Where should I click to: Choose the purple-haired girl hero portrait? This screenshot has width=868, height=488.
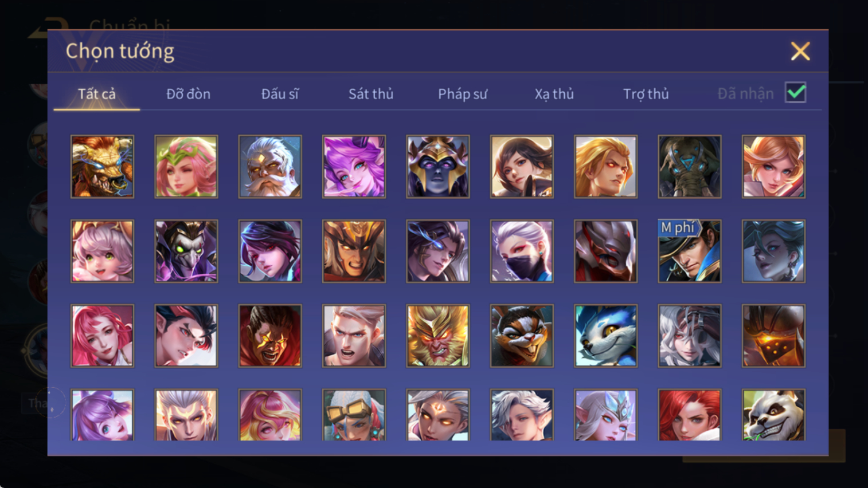354,167
